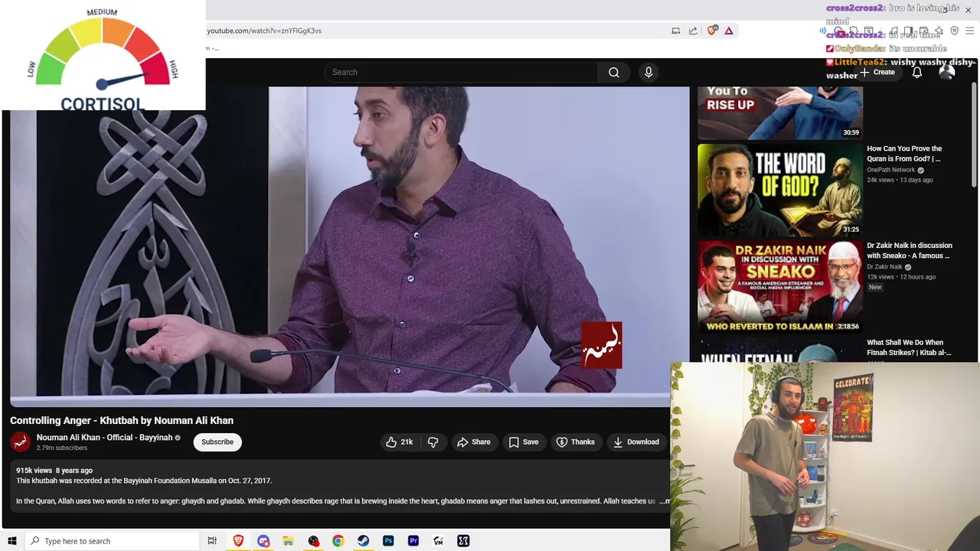Subscribe to Nouman Ali Khan channel
Screen dimensions: 980x551
click(217, 442)
